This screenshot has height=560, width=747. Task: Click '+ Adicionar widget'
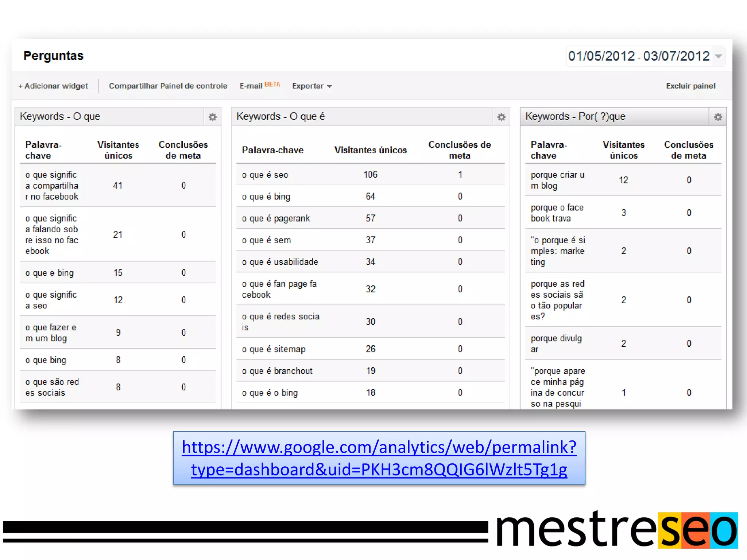pos(53,86)
